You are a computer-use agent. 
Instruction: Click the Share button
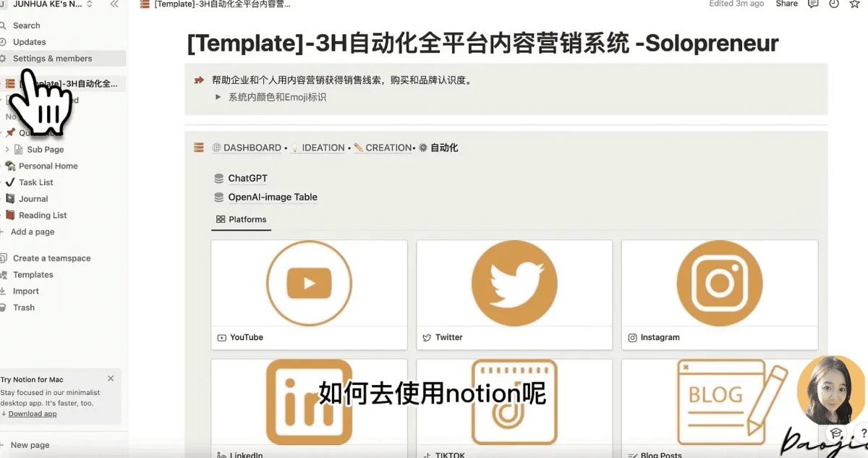786,4
